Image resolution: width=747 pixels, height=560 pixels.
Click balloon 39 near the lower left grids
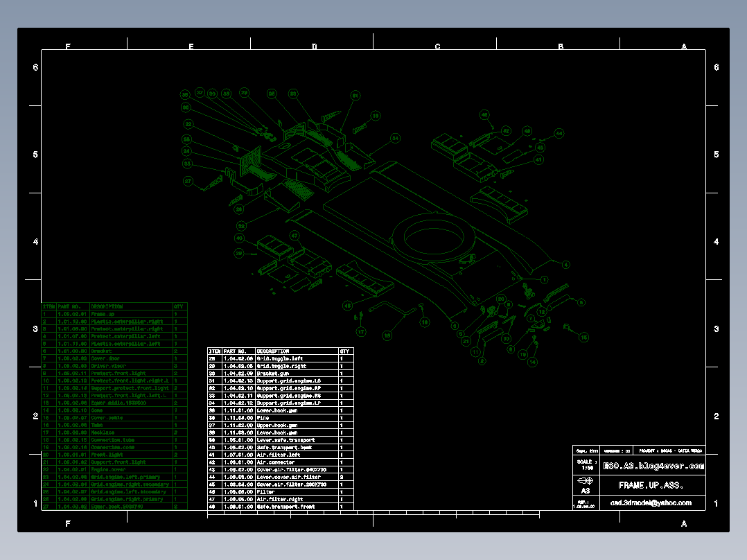pos(239,253)
